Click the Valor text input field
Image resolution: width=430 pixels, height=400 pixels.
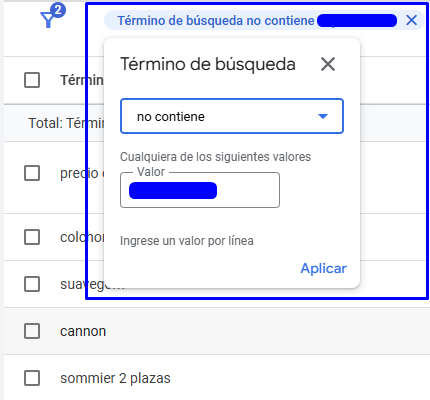pyautogui.click(x=200, y=190)
